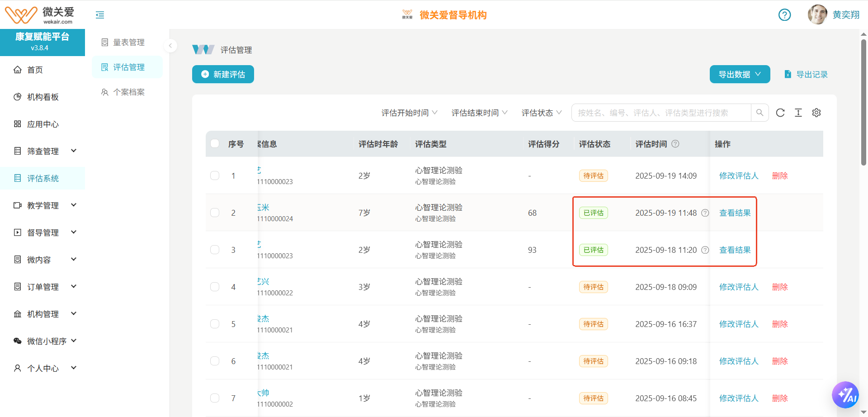The height and width of the screenshot is (417, 868).
Task: Click into the evaluation search input field
Action: click(661, 113)
